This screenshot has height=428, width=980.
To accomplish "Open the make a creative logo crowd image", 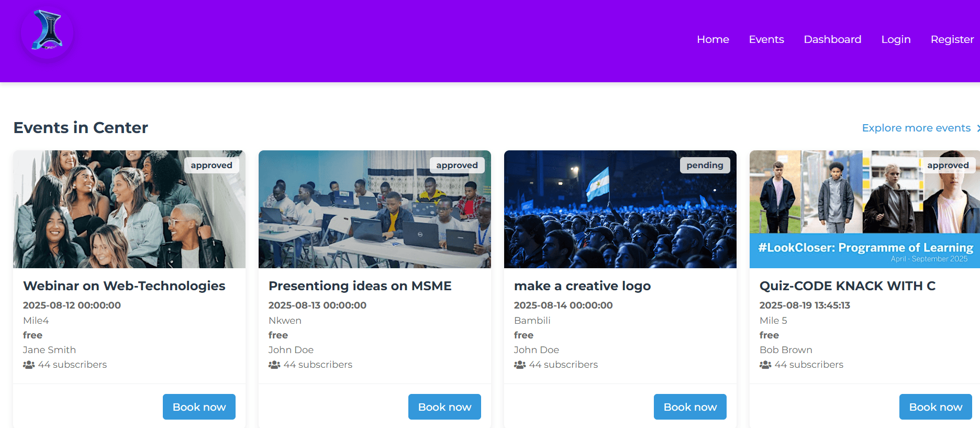I will click(x=620, y=210).
